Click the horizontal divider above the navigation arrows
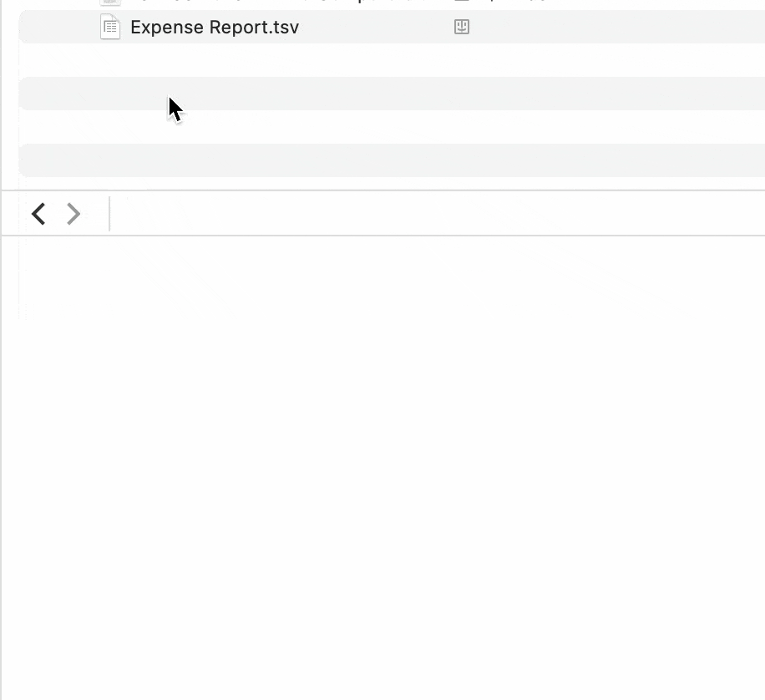 (x=384, y=190)
